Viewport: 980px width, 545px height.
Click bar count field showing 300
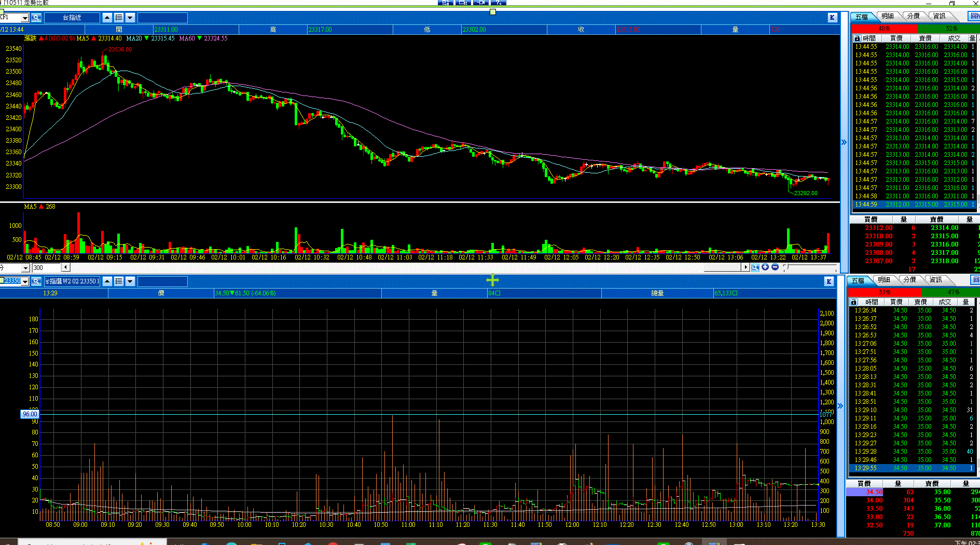(x=47, y=268)
